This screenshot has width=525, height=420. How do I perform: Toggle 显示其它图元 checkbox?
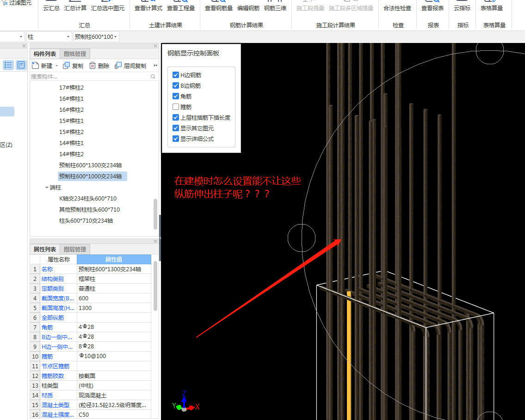(x=176, y=128)
